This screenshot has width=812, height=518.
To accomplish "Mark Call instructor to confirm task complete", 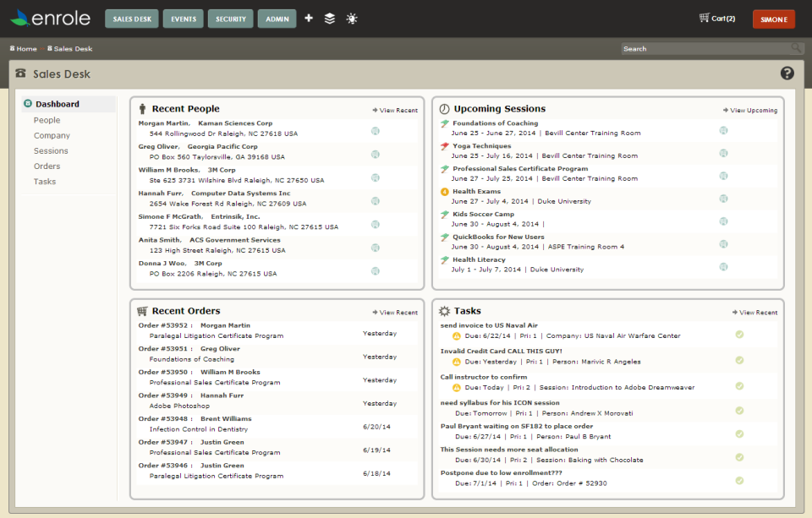I will [739, 386].
